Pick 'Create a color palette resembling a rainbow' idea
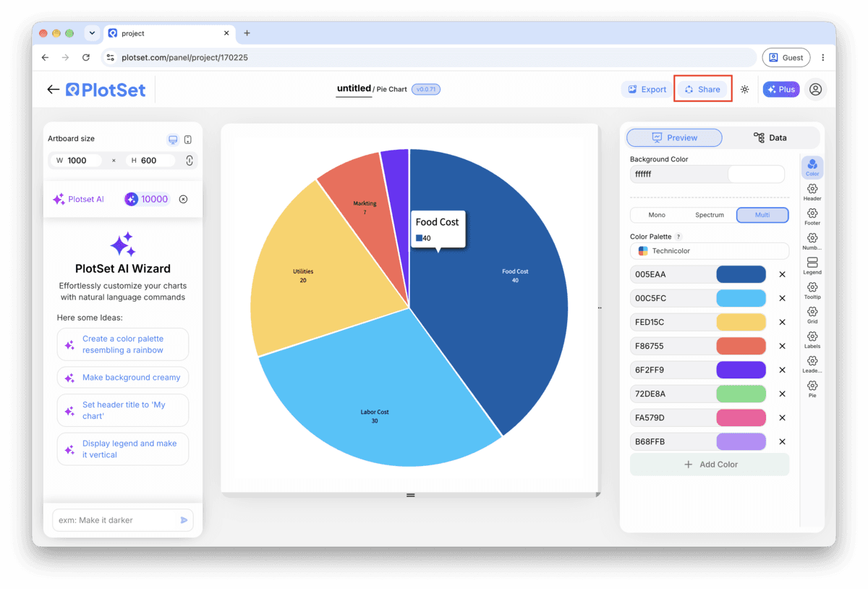 click(x=123, y=344)
